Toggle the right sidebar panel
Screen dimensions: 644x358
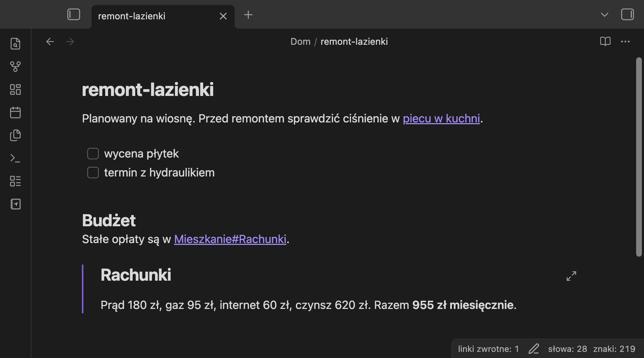(x=628, y=15)
